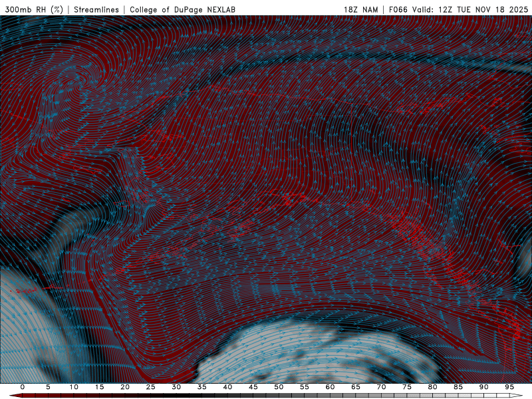Click the '85' value on the color scale

click(458, 387)
